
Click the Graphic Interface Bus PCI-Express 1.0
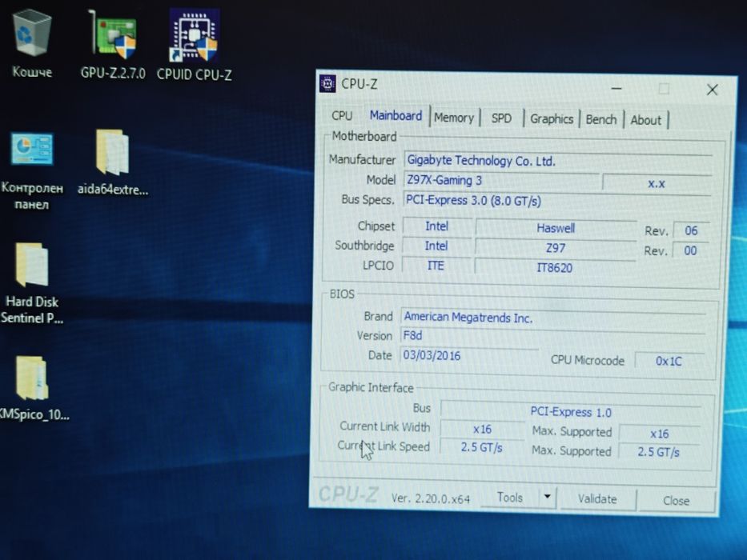pos(571,412)
